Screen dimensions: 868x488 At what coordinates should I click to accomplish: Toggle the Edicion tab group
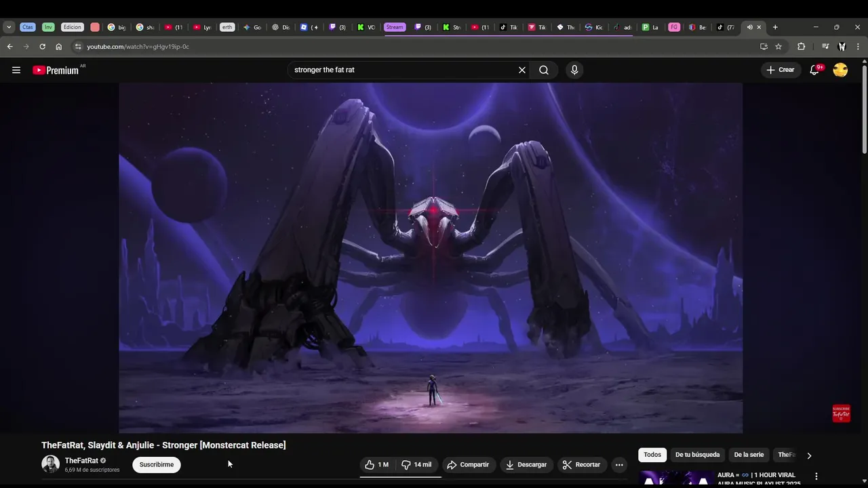tap(72, 27)
